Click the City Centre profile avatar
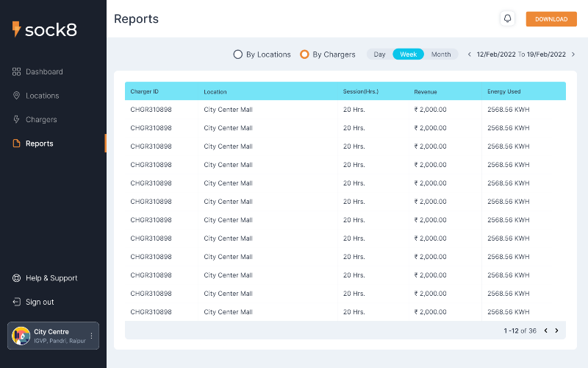588x368 pixels. coord(21,336)
